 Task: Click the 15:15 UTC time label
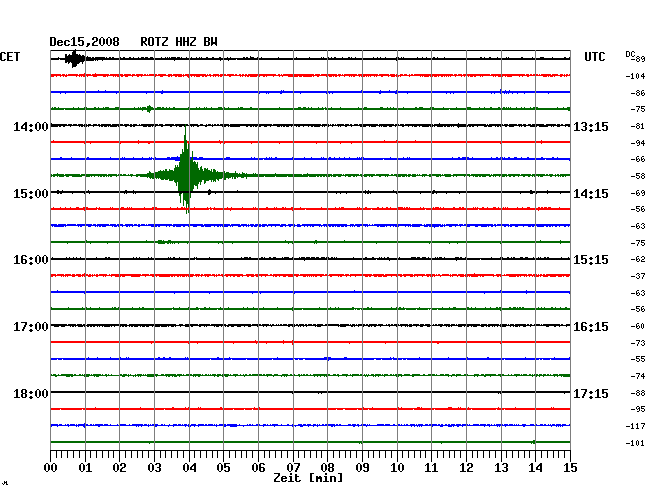(591, 260)
